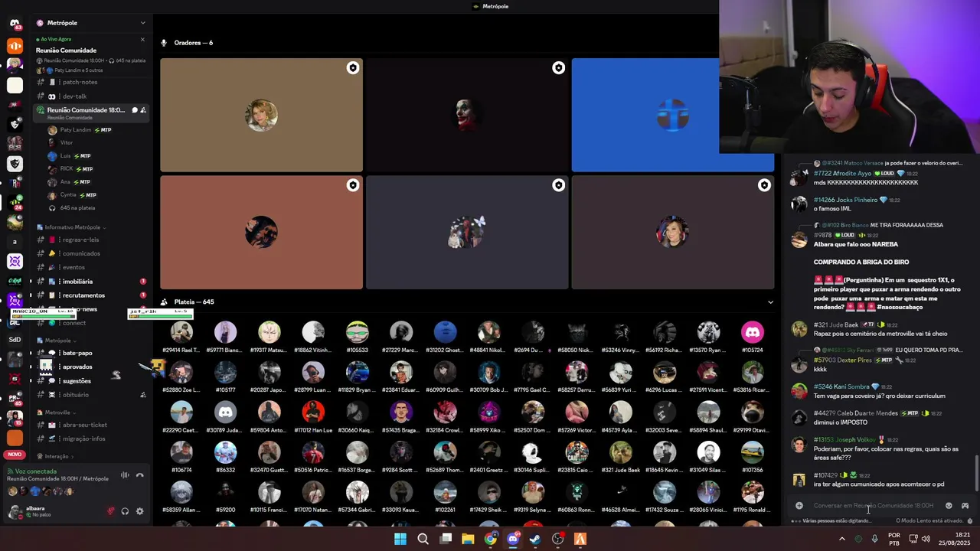Screen dimensions: 980x551
Task: Click the chat message input field
Action: [x=873, y=506]
